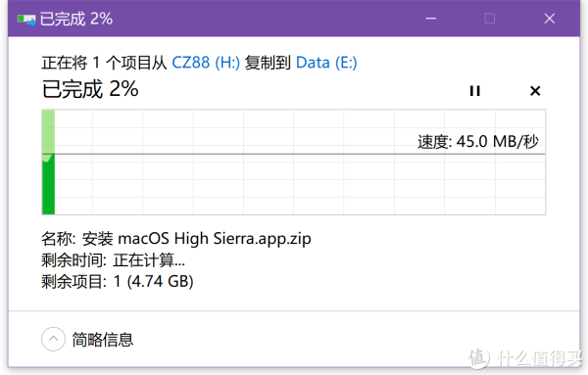Viewport: 588px width, 375px height.
Task: Click the file name macOS High Sierra.app.zip
Action: tap(214, 239)
